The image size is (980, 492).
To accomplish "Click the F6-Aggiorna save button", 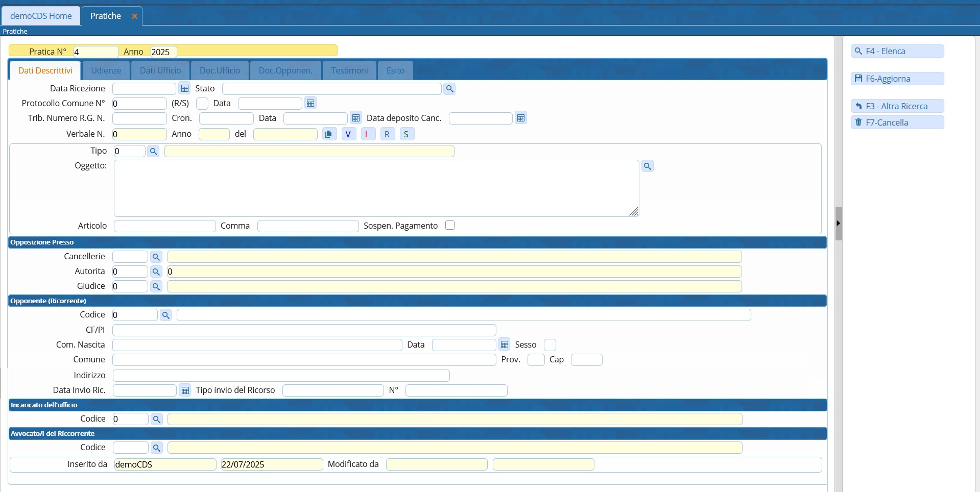I will 897,79.
